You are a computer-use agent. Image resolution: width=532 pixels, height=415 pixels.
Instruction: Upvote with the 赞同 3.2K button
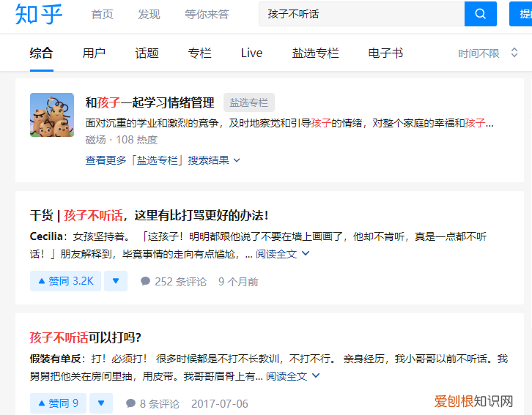[65, 281]
